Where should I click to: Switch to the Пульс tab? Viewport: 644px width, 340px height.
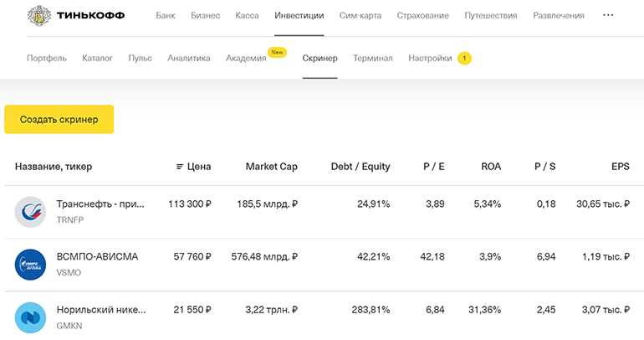click(x=140, y=59)
